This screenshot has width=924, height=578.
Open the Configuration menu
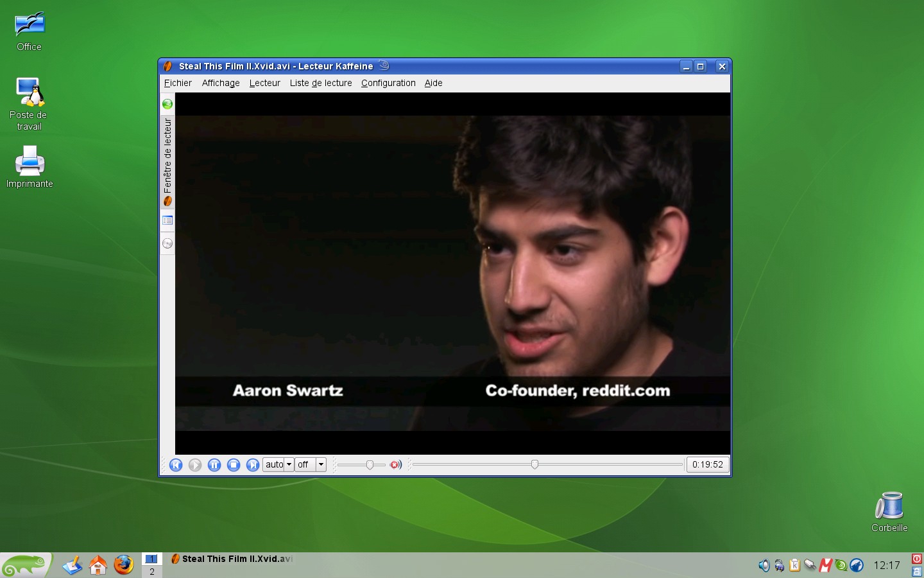pyautogui.click(x=388, y=83)
